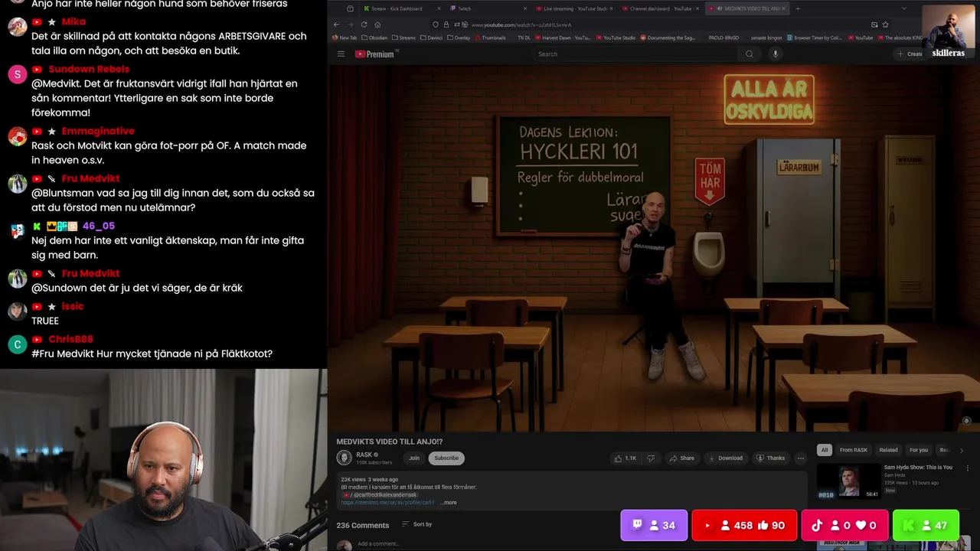Go back with browser back arrow
This screenshot has width=980, height=551.
(338, 24)
